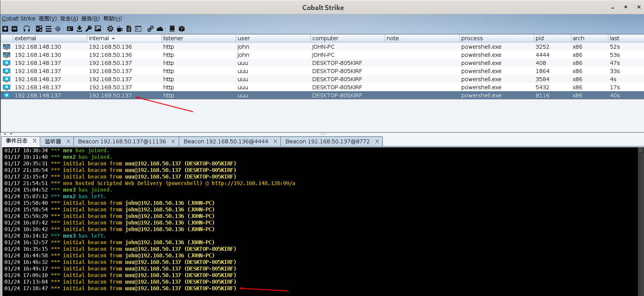The image size is (644, 296).
Task: Click session icon for pid 1864 row
Action: pyautogui.click(x=7, y=71)
